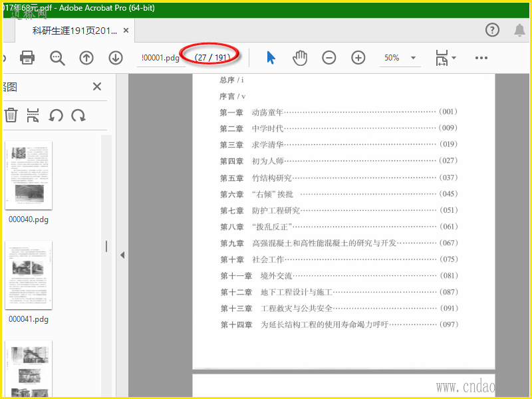Select the third thumbnail with construction photos
The width and height of the screenshot is (532, 399).
click(29, 369)
